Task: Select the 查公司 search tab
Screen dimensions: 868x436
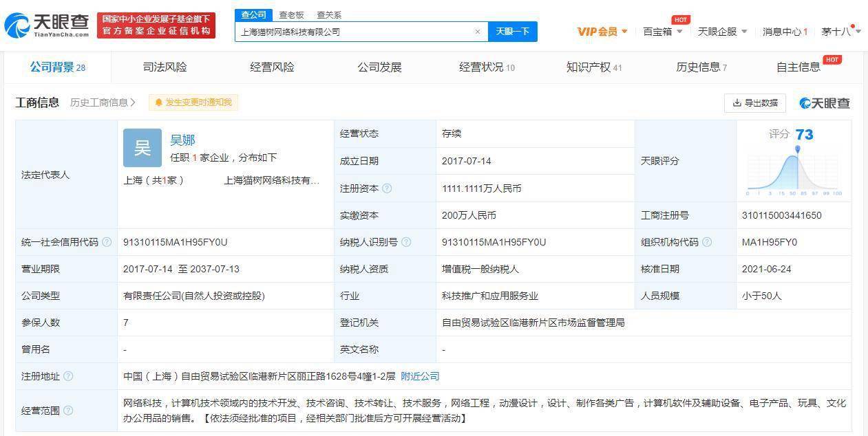Action: 253,14
